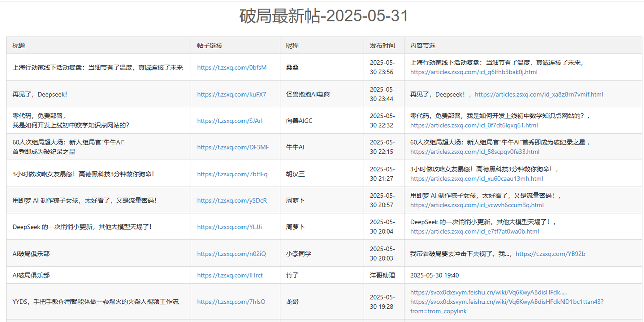Open post link https://t.zsxq.com/YLJJi
Screen dimensions: 644x322
(229, 227)
